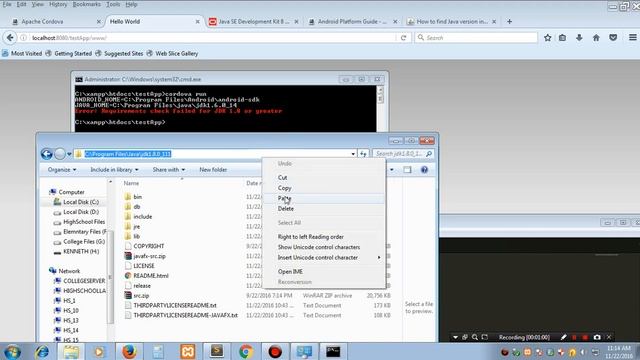The image size is (640, 360).
Task: Open a new Firefox tab
Action: coord(509,21)
